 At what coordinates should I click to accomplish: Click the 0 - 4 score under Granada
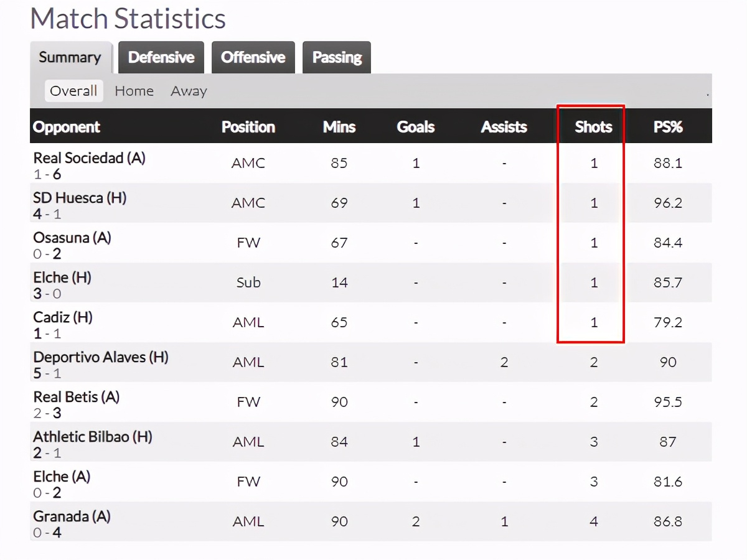click(47, 533)
